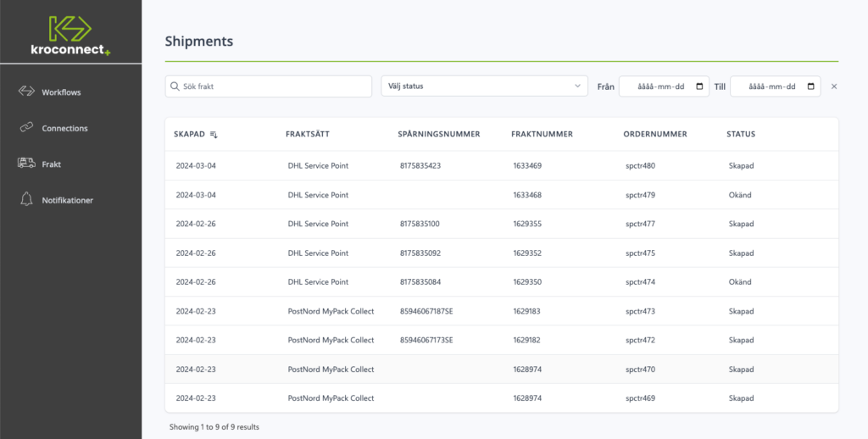Click the Connections link icon
The width and height of the screenshot is (868, 439).
click(26, 128)
